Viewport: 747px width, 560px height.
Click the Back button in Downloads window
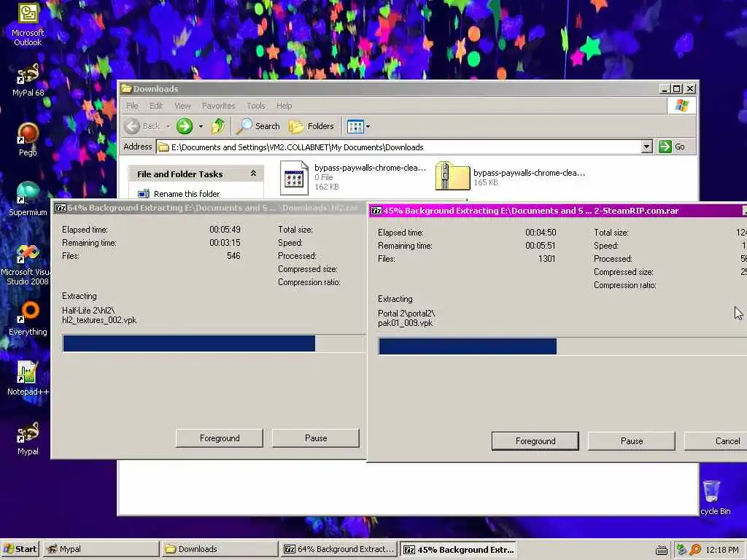[142, 126]
